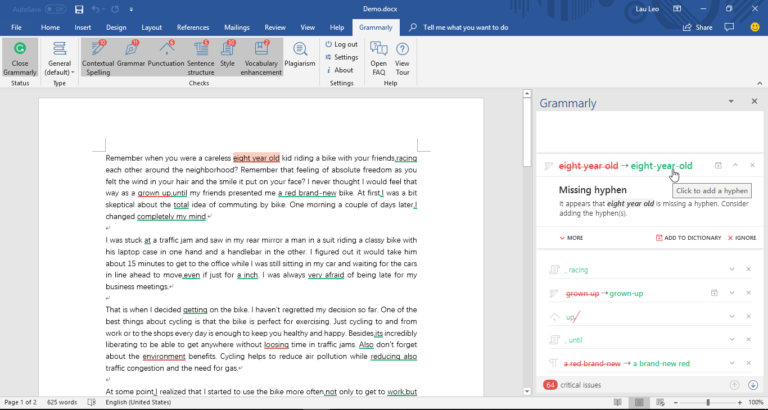Apply eight-year-old correction
768x410 pixels.
(x=661, y=166)
